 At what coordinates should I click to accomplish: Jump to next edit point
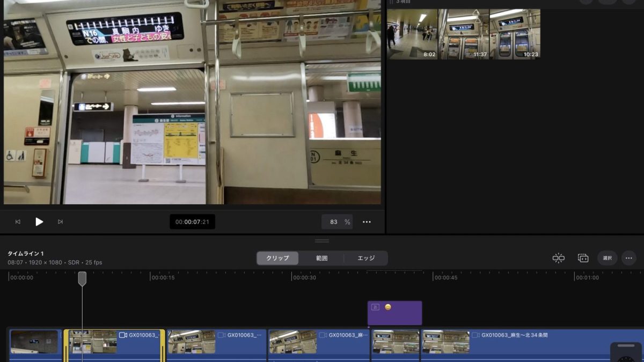[60, 222]
